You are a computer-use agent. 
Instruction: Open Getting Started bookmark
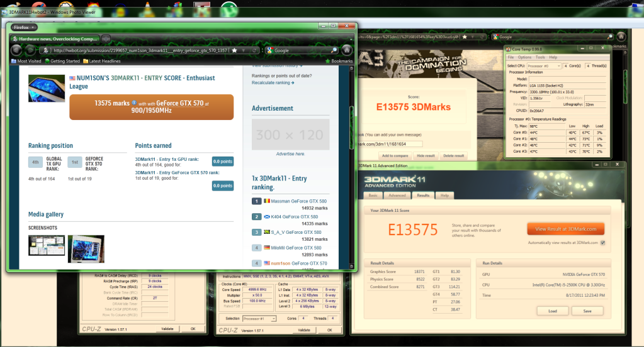(62, 61)
